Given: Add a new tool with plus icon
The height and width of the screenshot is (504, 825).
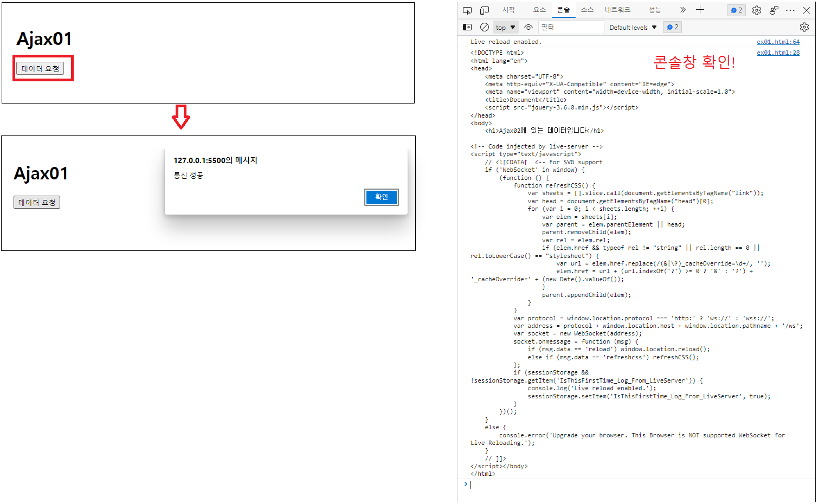Looking at the screenshot, I should (700, 10).
